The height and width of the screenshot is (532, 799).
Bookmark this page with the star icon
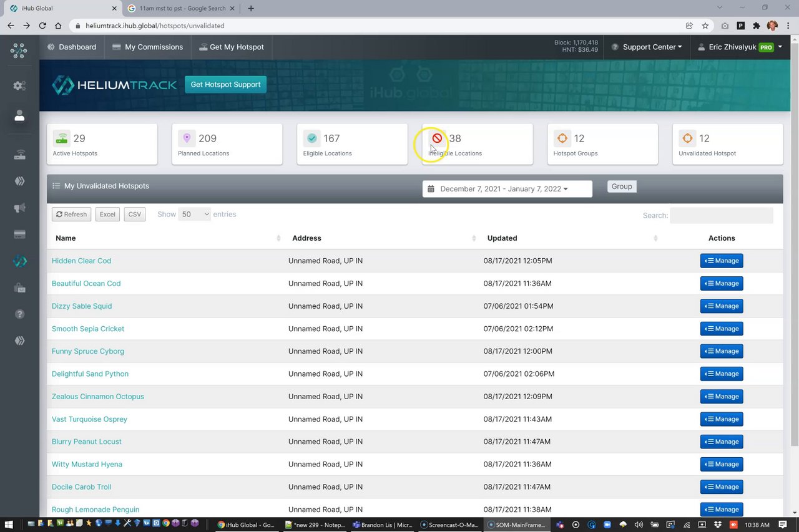click(705, 26)
